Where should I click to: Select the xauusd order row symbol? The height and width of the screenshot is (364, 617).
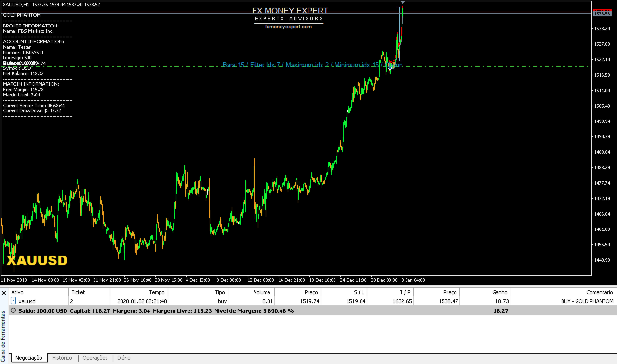tap(27, 301)
